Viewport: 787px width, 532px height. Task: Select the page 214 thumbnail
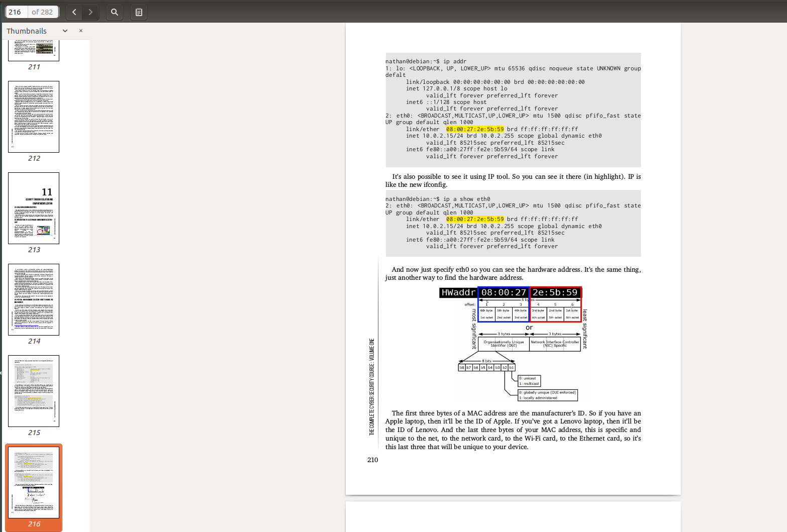coord(34,299)
